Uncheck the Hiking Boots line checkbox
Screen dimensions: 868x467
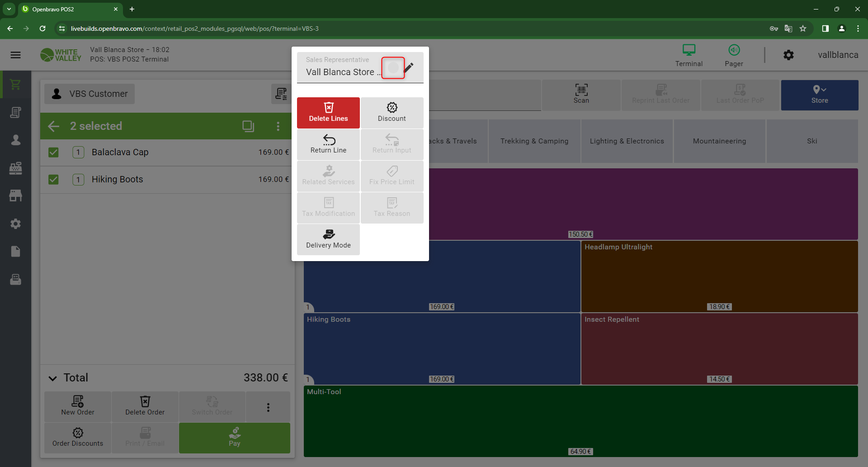point(53,180)
